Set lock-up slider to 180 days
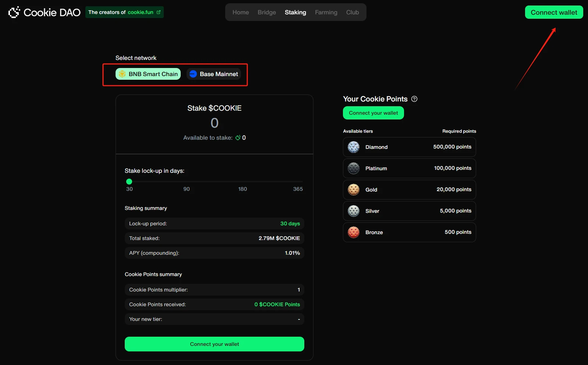This screenshot has height=365, width=588. pos(242,182)
